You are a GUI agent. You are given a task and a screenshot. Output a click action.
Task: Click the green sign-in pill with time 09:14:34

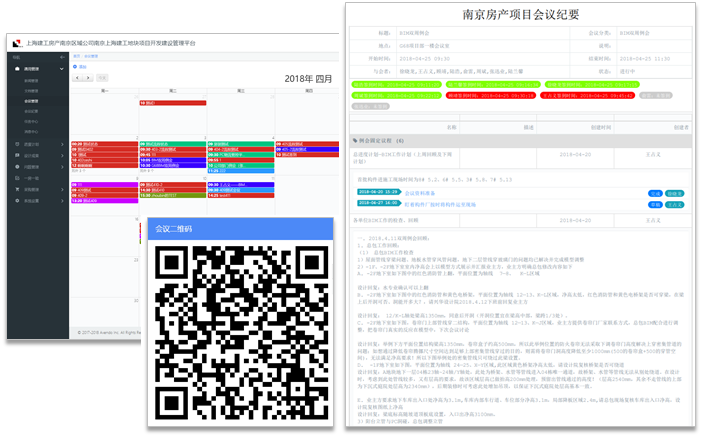pos(493,84)
